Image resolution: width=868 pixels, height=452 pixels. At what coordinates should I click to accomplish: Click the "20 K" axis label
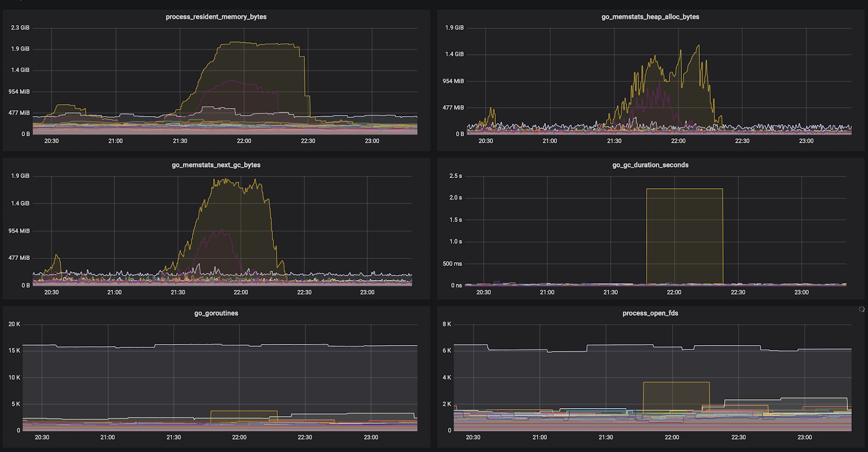point(14,324)
